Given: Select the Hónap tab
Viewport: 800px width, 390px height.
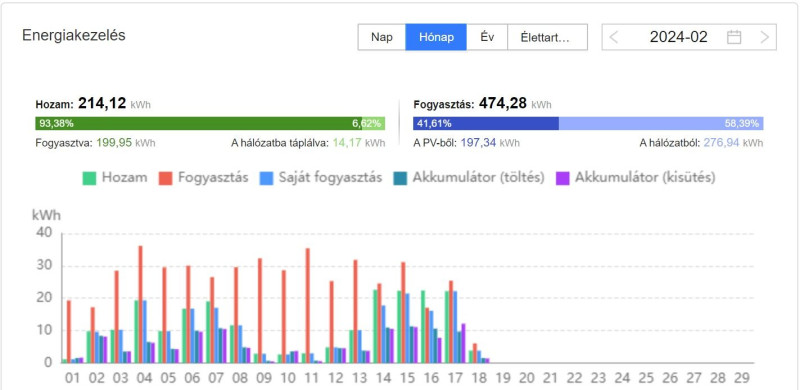Looking at the screenshot, I should pos(436,37).
